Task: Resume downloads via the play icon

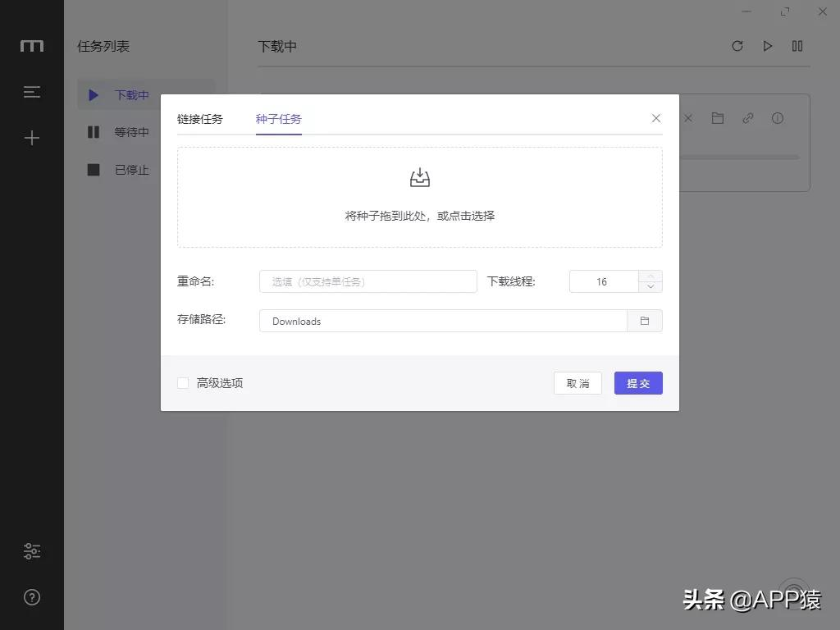Action: click(767, 46)
